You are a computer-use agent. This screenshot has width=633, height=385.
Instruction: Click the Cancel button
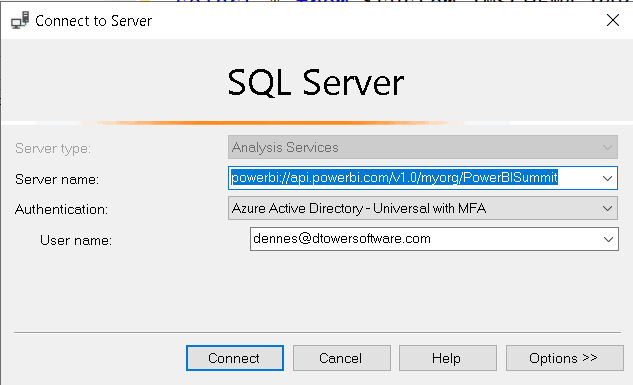click(x=342, y=358)
